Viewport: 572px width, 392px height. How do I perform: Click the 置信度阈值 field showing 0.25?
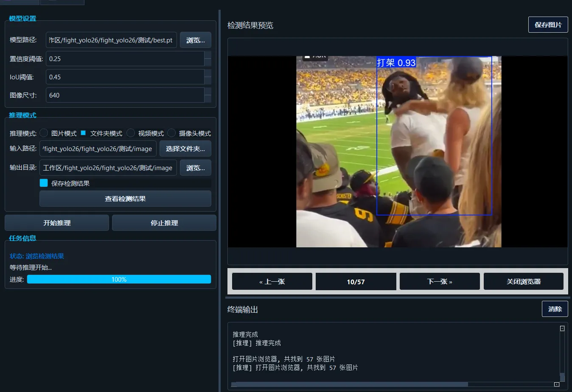pos(125,59)
